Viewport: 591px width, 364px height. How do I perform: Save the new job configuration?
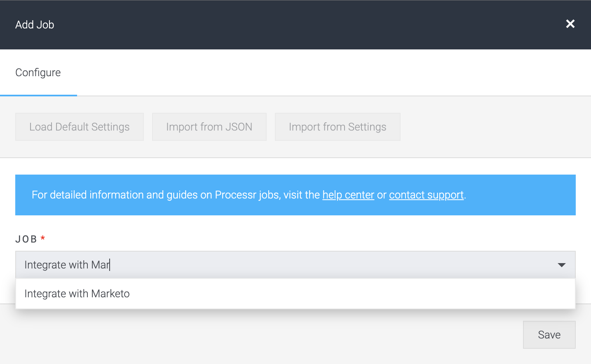(x=549, y=334)
